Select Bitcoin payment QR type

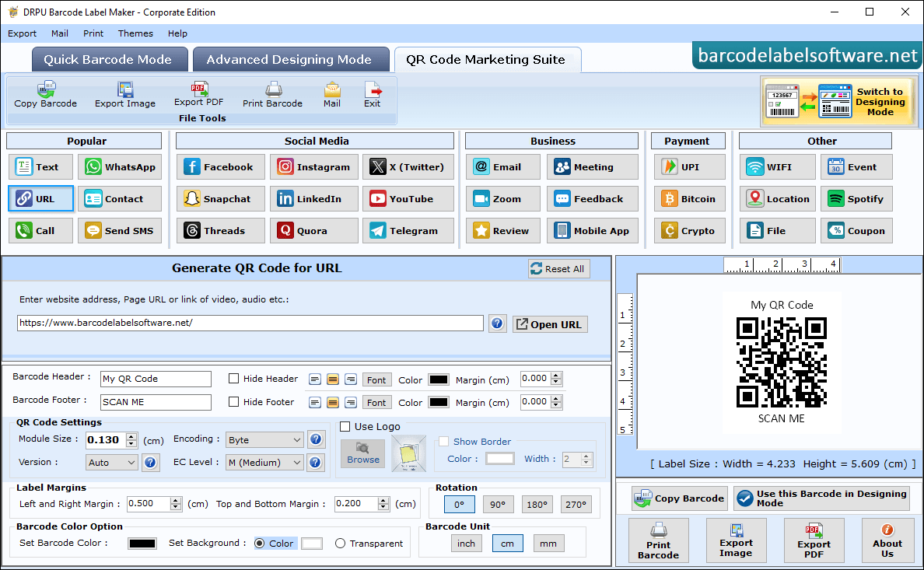click(x=689, y=198)
